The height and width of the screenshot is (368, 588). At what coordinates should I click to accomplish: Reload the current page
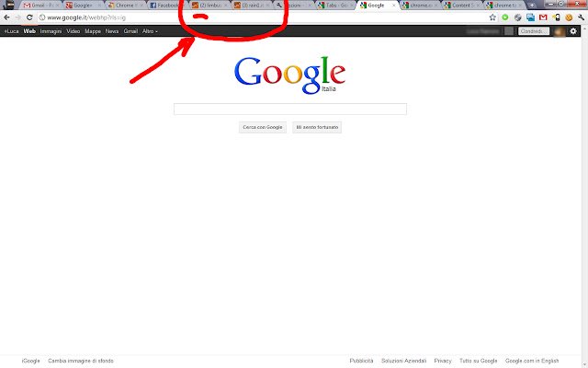coord(29,17)
